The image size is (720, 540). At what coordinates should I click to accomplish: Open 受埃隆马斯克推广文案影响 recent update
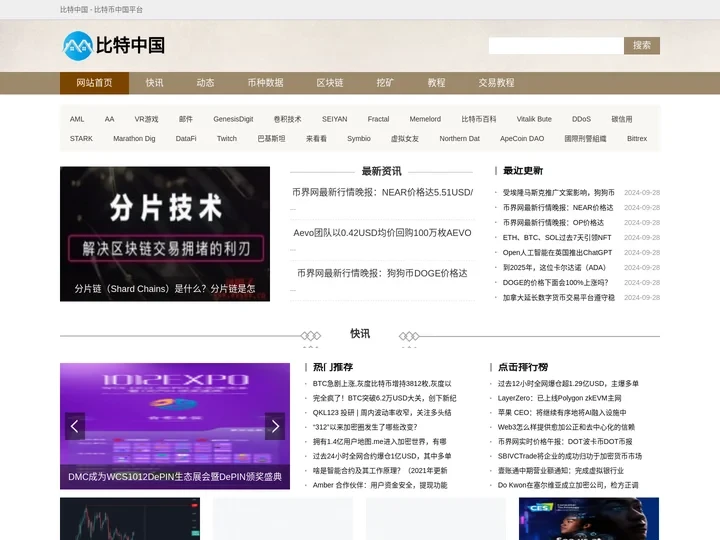click(558, 192)
